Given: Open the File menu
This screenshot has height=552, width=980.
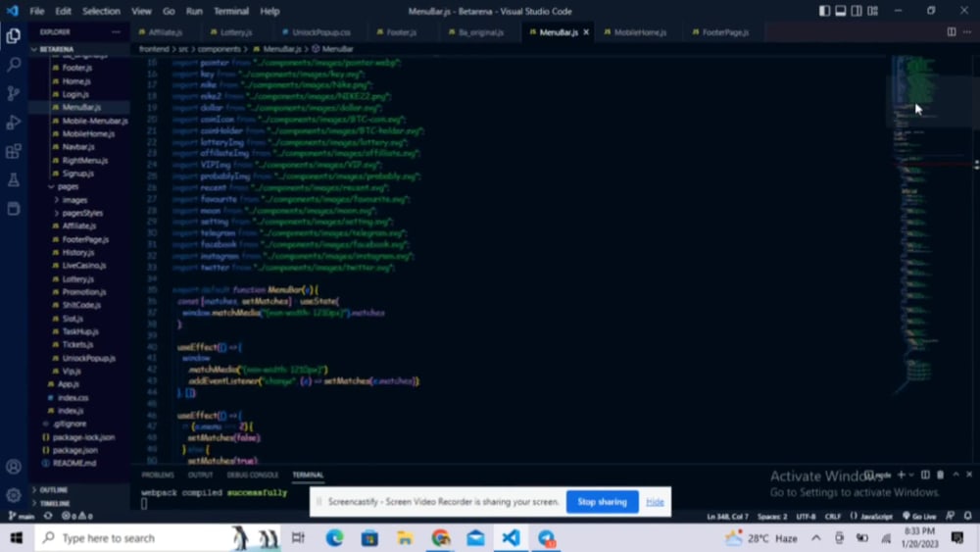Looking at the screenshot, I should tap(37, 11).
